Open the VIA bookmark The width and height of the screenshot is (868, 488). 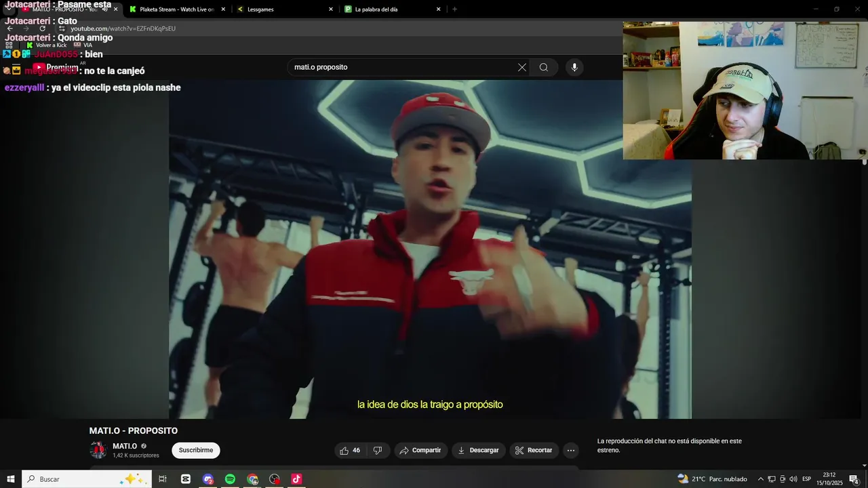pyautogui.click(x=83, y=45)
